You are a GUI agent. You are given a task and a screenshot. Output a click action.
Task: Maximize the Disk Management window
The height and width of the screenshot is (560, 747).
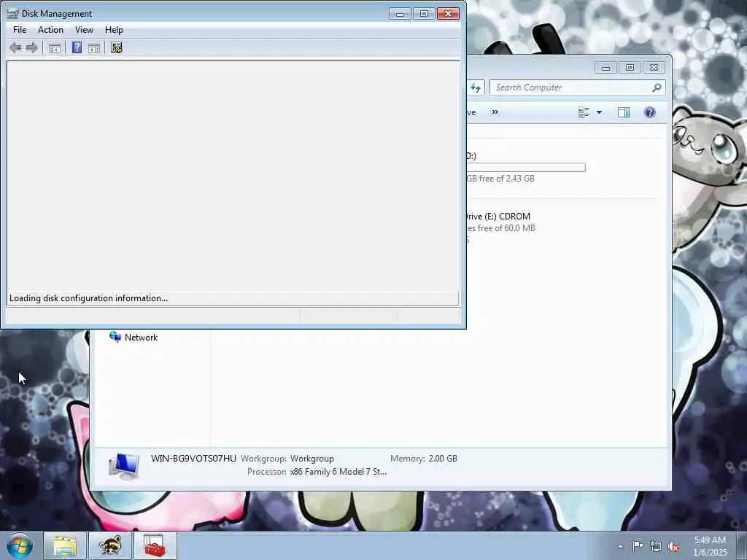point(424,13)
